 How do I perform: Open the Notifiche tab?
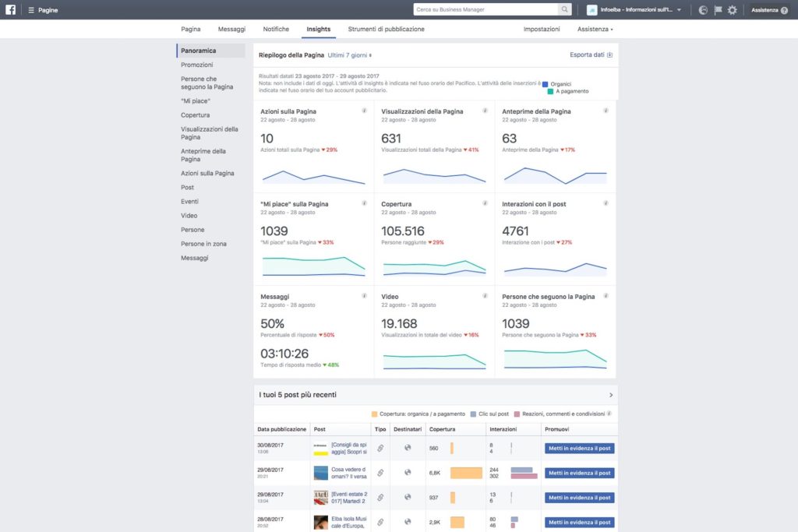tap(276, 29)
